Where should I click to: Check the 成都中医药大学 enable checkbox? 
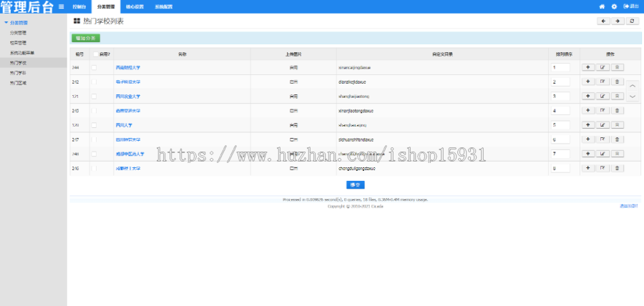[94, 154]
